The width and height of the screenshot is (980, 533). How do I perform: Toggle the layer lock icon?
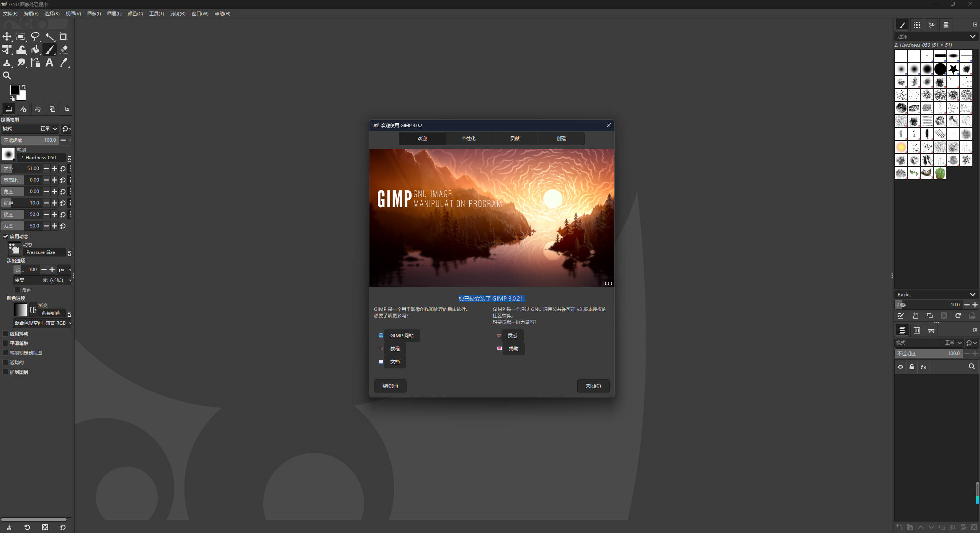[x=912, y=367]
